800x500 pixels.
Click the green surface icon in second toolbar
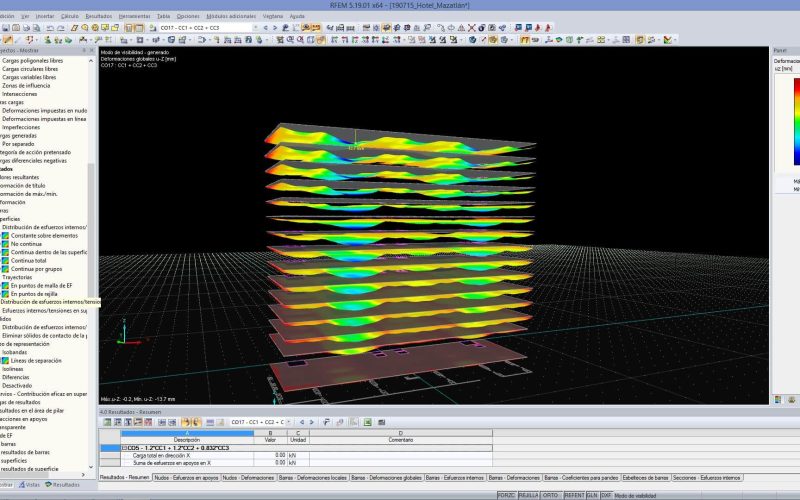click(x=559, y=39)
